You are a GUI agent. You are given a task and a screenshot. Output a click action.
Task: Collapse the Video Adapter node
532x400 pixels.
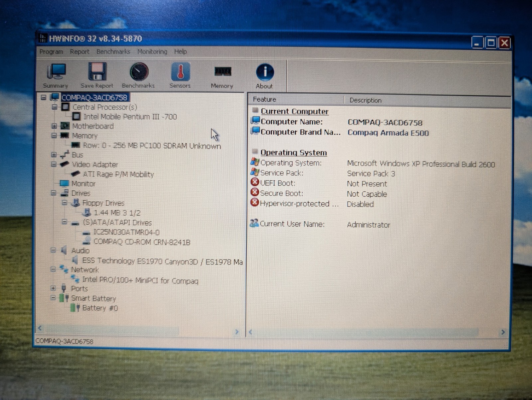[x=54, y=164]
